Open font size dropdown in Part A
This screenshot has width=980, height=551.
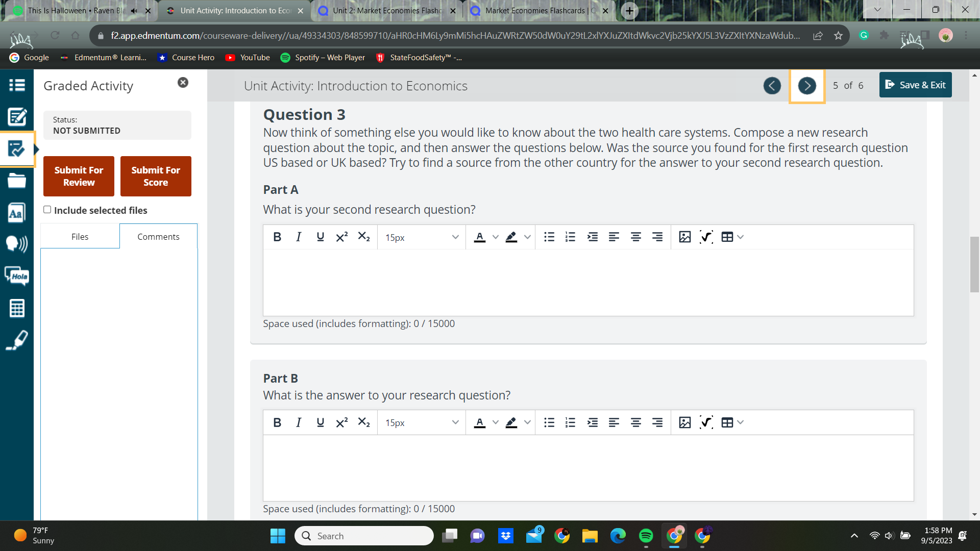click(x=422, y=237)
